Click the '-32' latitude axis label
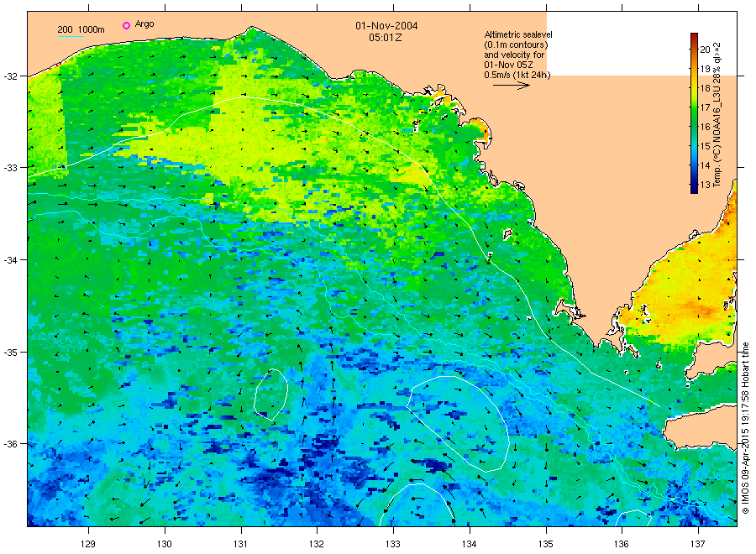The width and height of the screenshot is (756, 554). 11,76
